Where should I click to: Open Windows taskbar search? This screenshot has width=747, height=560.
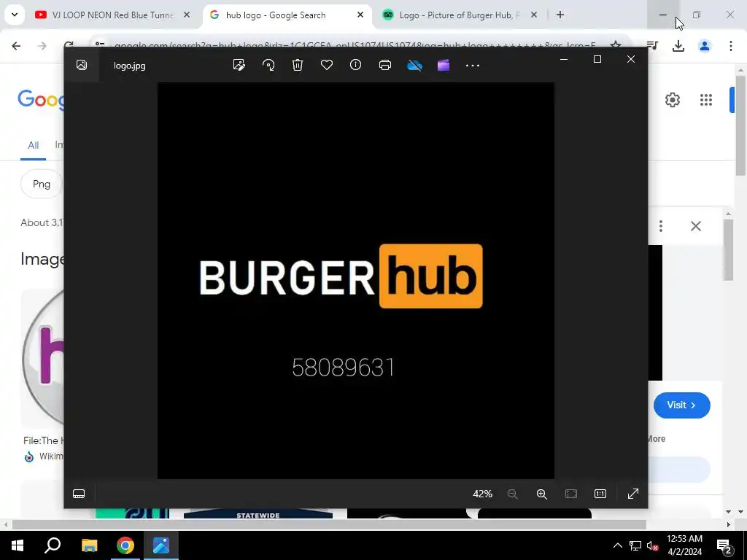click(53, 545)
